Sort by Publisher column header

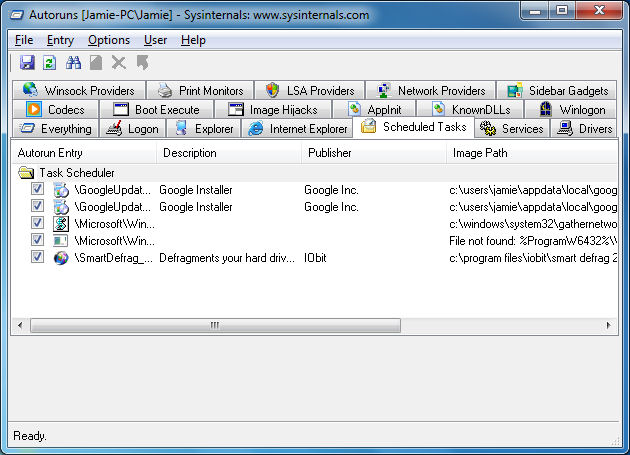(374, 153)
